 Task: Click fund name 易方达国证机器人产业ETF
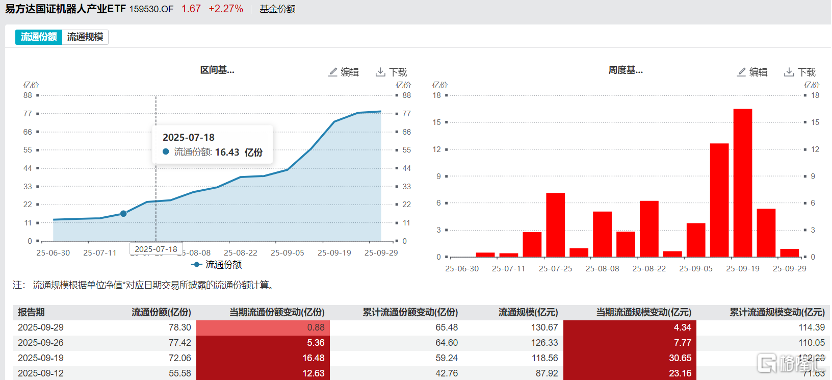[x=65, y=8]
